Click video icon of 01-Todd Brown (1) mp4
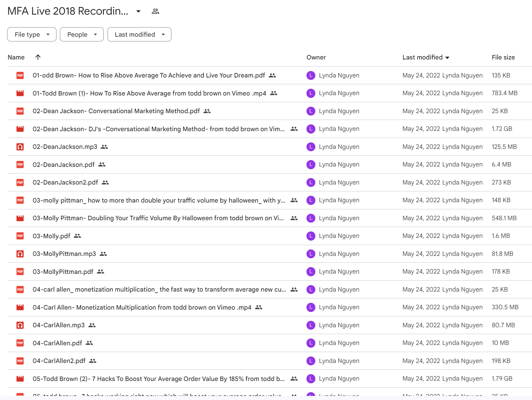This screenshot has width=532, height=400. 20,93
